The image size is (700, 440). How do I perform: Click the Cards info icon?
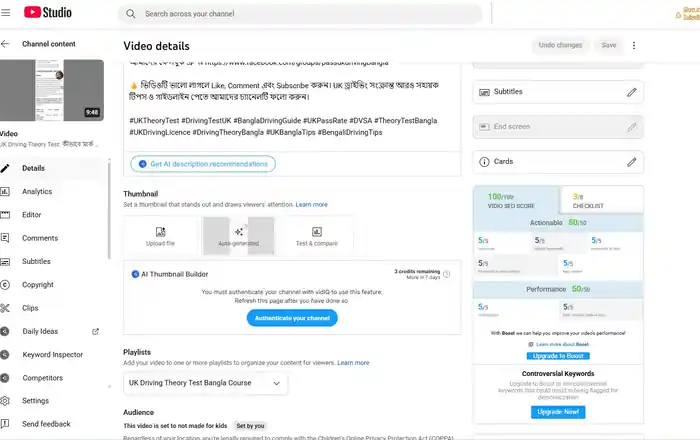tap(484, 162)
